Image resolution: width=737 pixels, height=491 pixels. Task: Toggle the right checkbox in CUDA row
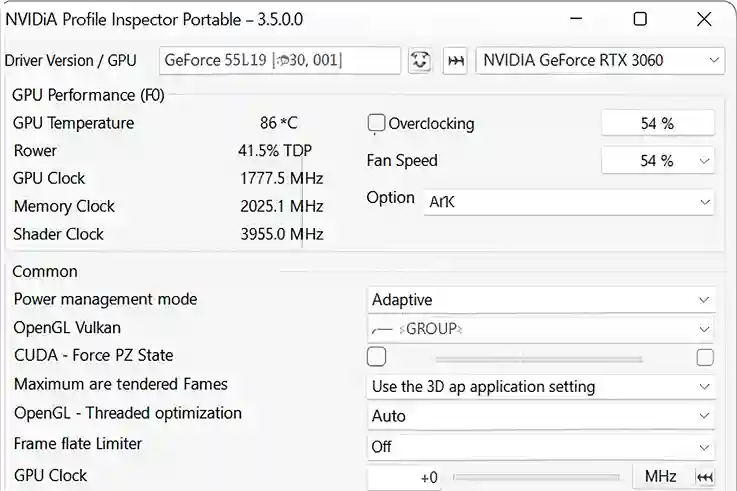point(705,357)
